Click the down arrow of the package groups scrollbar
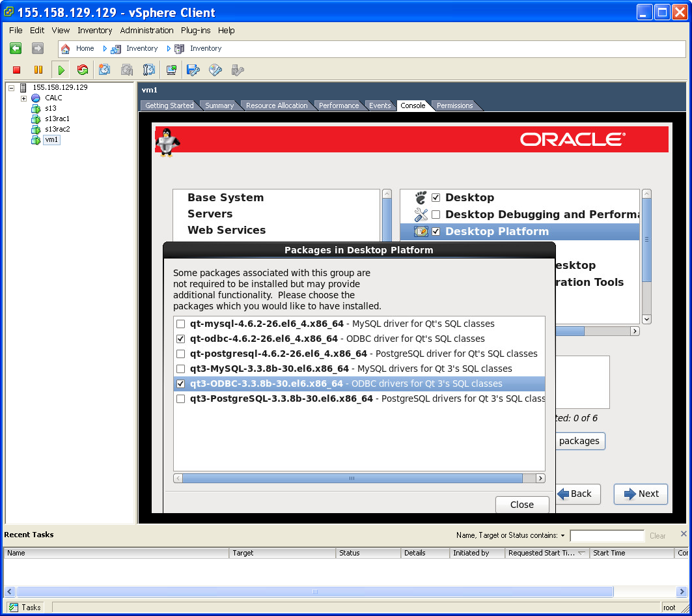692x616 pixels. tap(646, 319)
